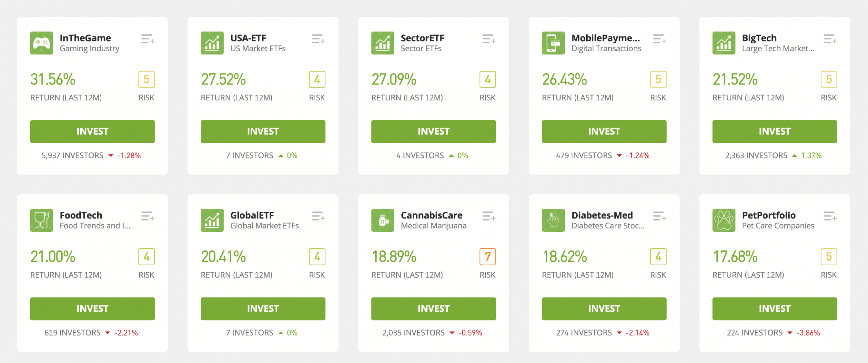Click BigTech 21.52% return value

coord(735,79)
